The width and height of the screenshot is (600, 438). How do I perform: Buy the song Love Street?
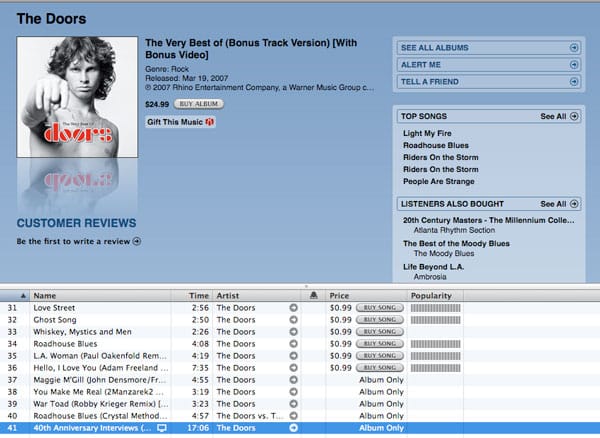click(x=380, y=308)
